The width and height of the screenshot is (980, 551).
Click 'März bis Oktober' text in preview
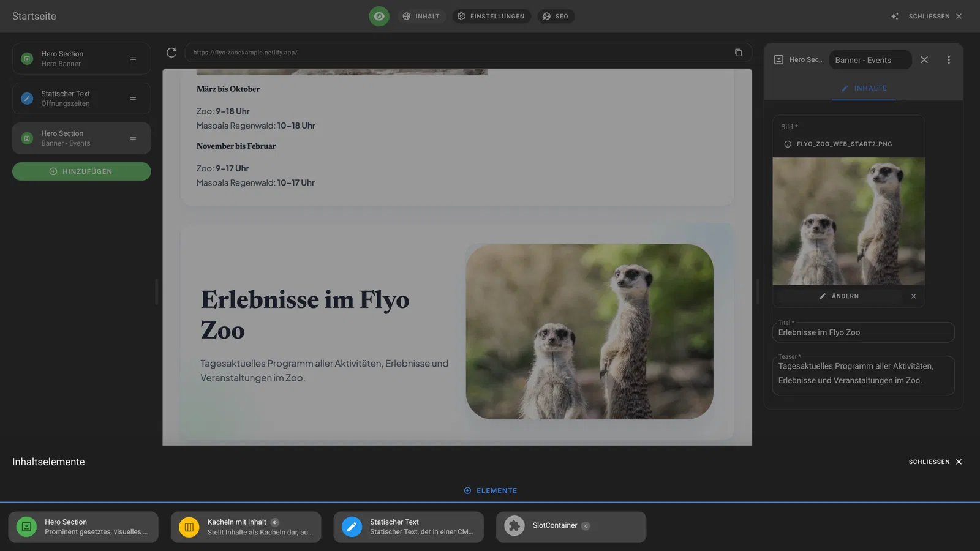(x=228, y=89)
